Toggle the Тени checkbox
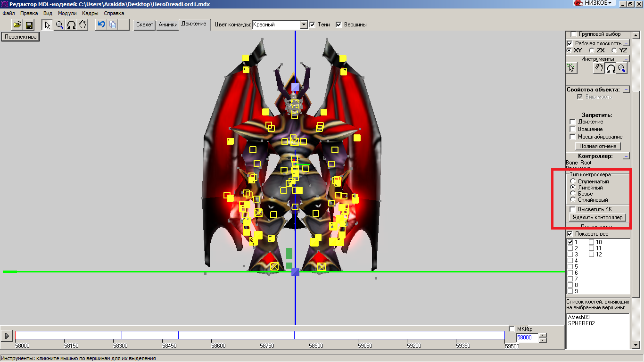The width and height of the screenshot is (644, 362). click(312, 25)
